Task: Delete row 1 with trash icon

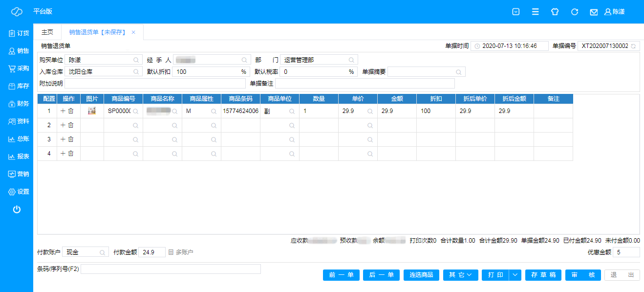Action: pos(71,111)
